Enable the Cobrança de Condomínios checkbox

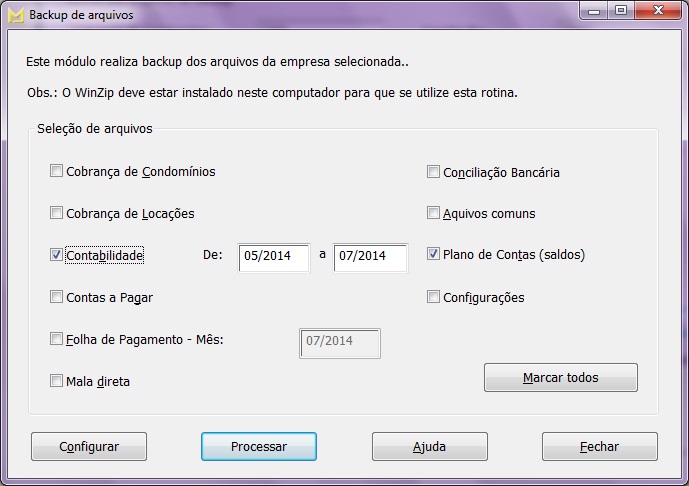(x=57, y=171)
